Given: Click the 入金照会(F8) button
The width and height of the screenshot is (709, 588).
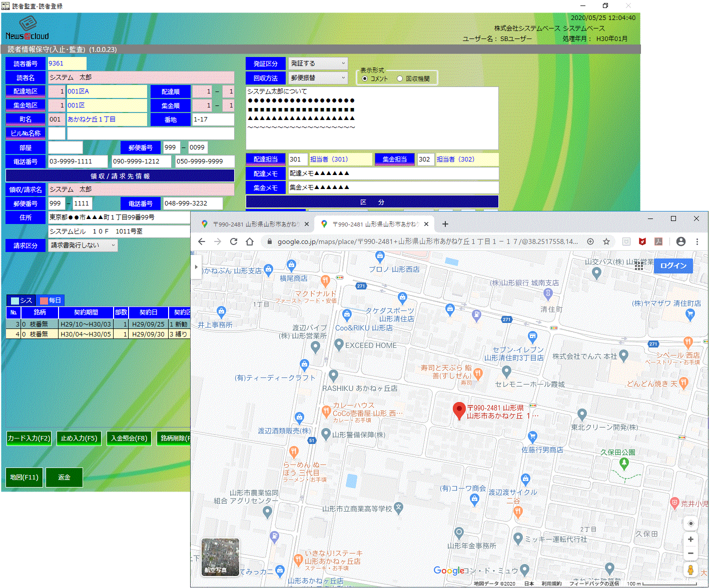Looking at the screenshot, I should [129, 438].
